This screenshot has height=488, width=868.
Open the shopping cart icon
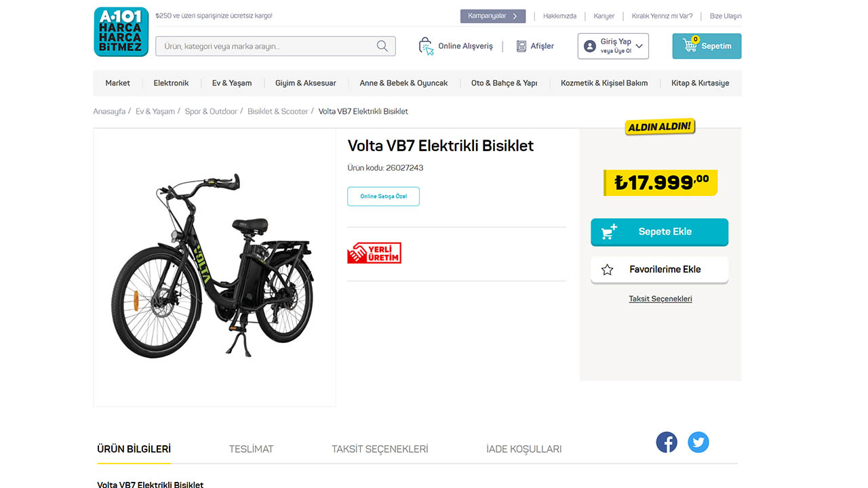tap(690, 46)
